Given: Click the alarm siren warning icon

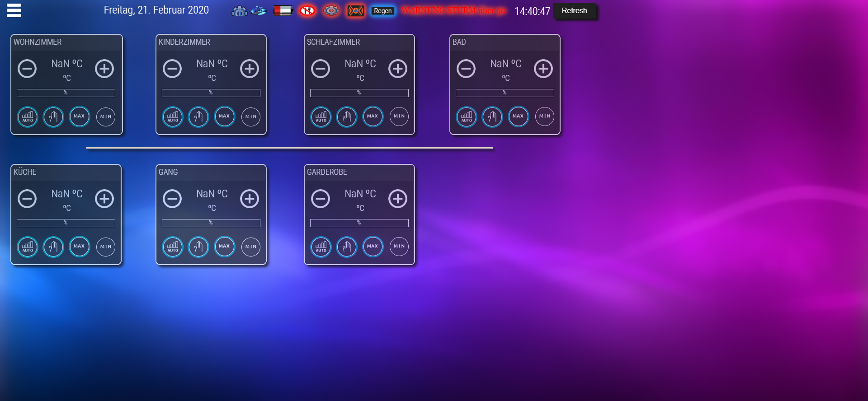Looking at the screenshot, I should (x=355, y=11).
